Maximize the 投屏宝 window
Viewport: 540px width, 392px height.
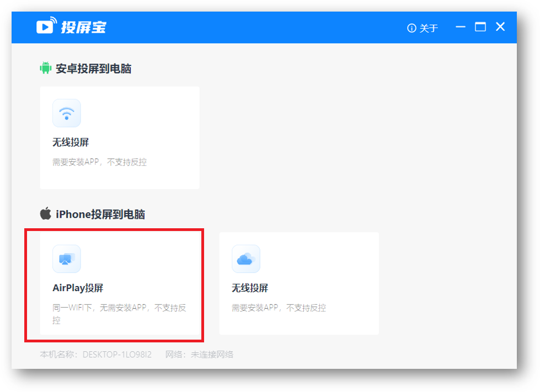point(480,26)
